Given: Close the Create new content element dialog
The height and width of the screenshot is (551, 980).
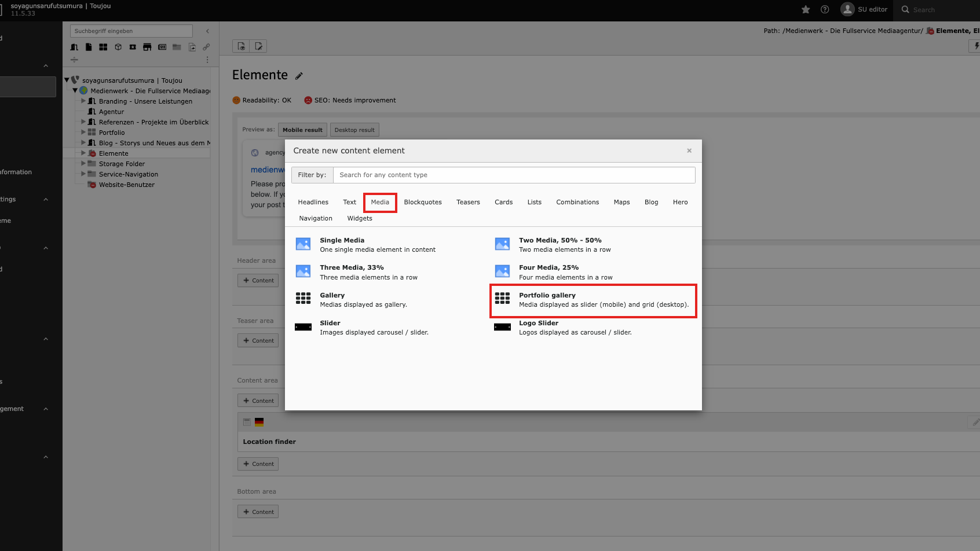Looking at the screenshot, I should pos(689,151).
